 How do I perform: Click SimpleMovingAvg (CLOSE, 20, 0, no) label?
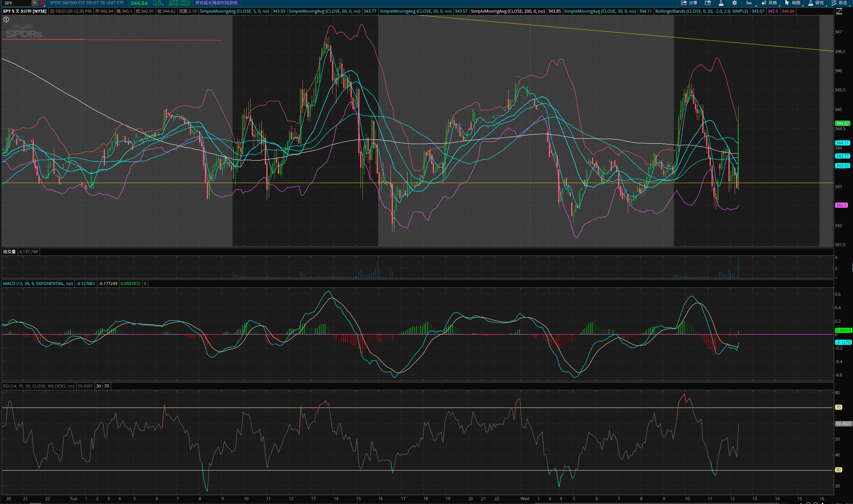(416, 11)
